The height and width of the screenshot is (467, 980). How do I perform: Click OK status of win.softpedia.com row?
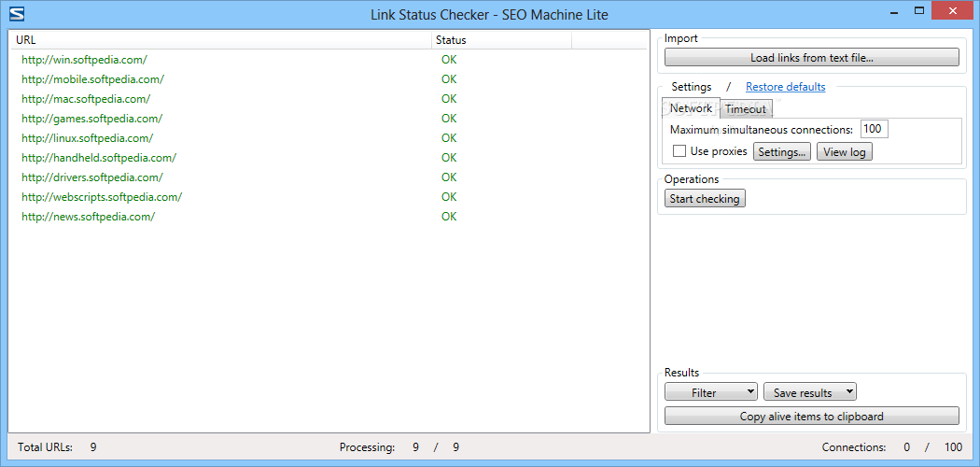[x=449, y=60]
